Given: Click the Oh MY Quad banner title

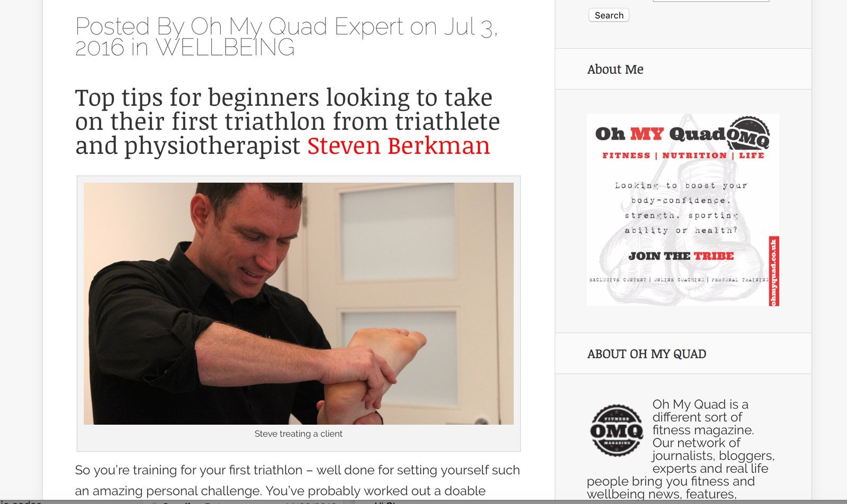Looking at the screenshot, I should (x=660, y=134).
